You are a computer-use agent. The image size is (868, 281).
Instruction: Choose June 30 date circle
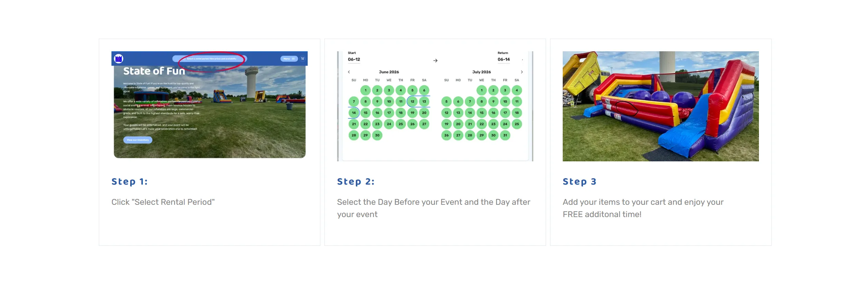coord(377,135)
